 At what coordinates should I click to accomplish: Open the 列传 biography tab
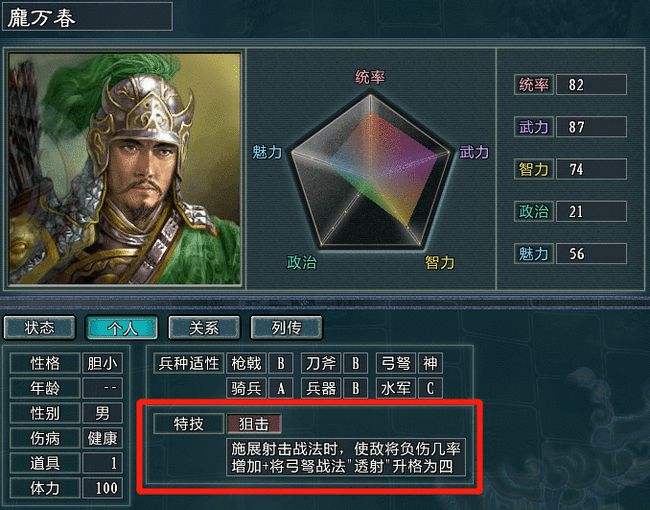coord(286,328)
